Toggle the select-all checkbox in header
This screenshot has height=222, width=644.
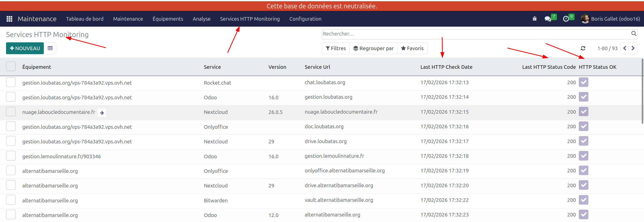click(11, 67)
